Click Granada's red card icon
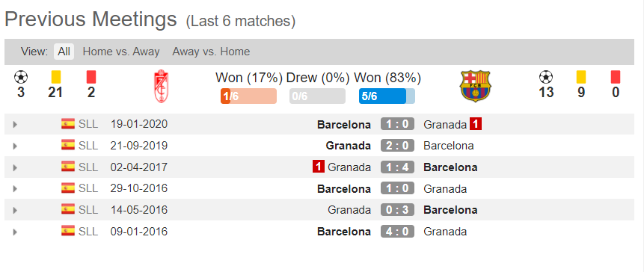 (x=91, y=77)
